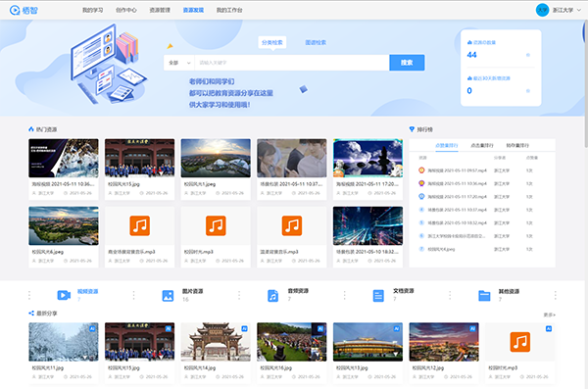Open 校园风光11.jpg snowy trees thumbnail
588x389 pixels.
click(x=64, y=342)
